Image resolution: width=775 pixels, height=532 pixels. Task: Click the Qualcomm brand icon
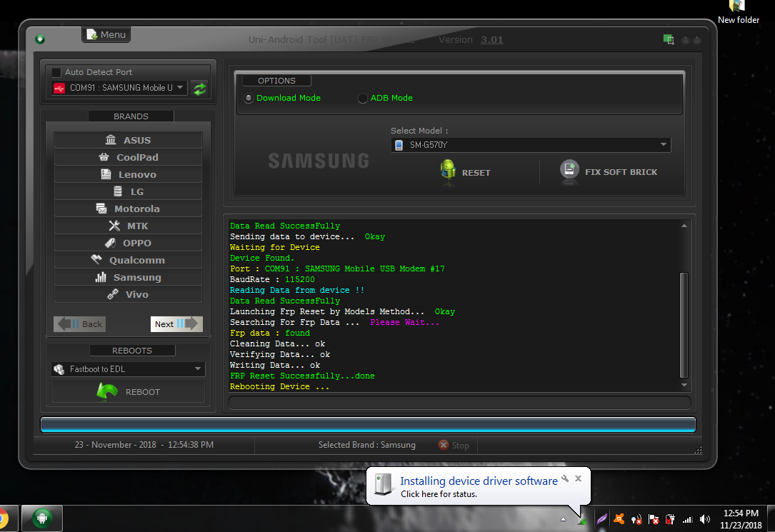pyautogui.click(x=96, y=259)
